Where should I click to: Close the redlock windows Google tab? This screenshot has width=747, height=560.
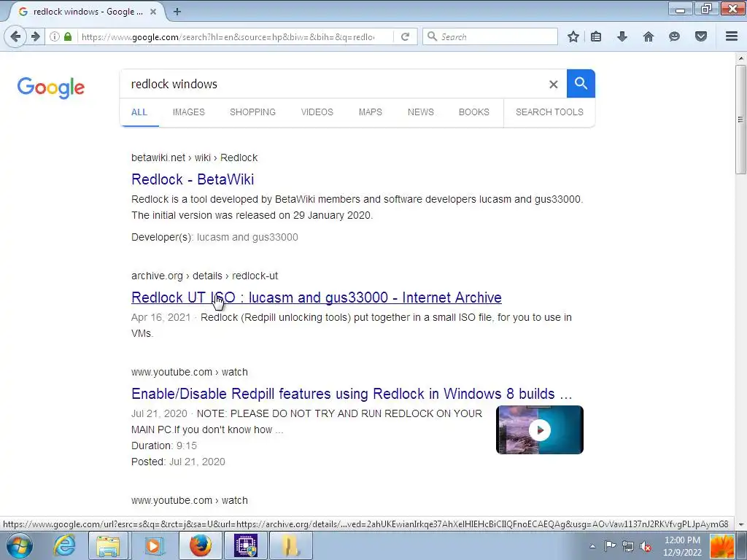pyautogui.click(x=153, y=12)
